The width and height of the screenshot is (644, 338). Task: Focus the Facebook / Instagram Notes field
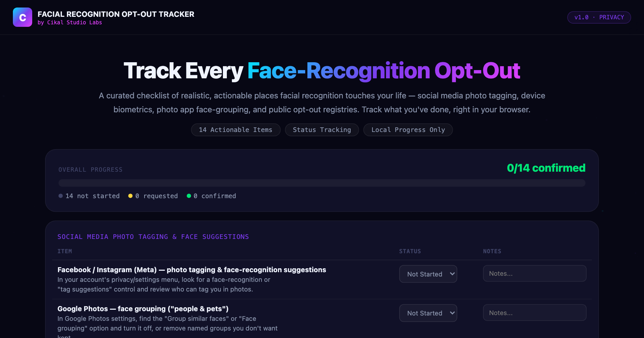click(535, 273)
